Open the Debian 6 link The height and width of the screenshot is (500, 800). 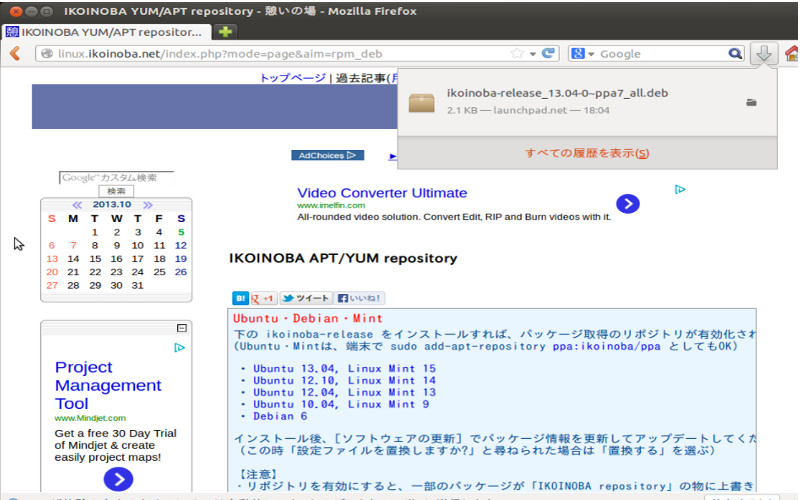tap(280, 416)
